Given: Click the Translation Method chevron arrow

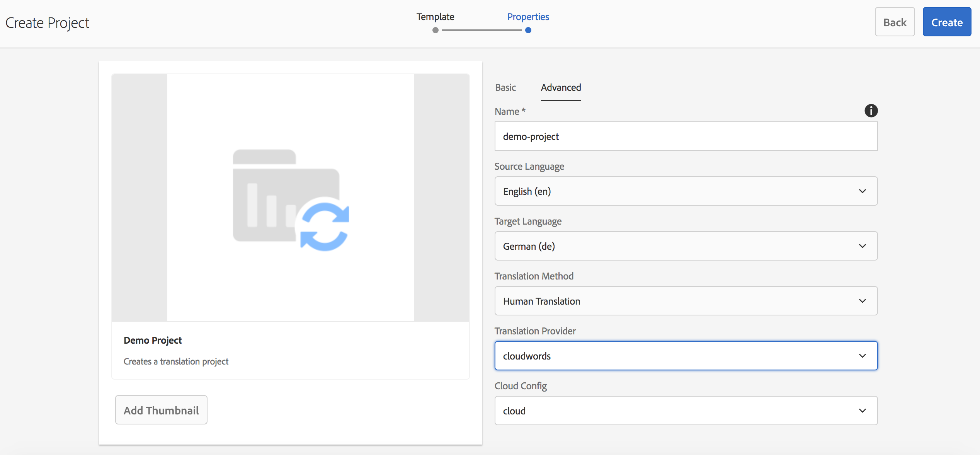Looking at the screenshot, I should [862, 301].
